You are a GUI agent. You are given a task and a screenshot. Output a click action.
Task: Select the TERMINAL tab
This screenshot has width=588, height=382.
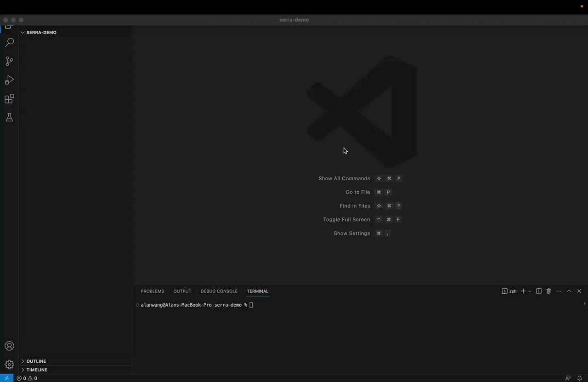tap(257, 291)
